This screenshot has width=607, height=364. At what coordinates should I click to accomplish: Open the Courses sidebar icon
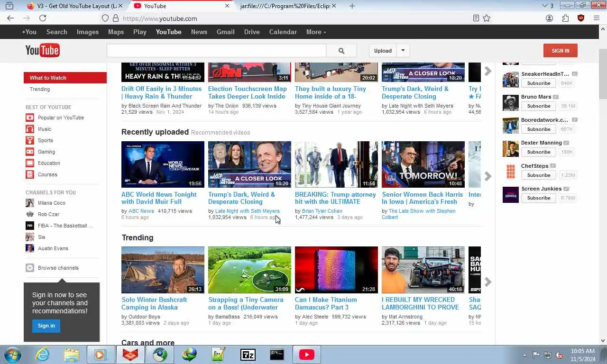point(30,174)
